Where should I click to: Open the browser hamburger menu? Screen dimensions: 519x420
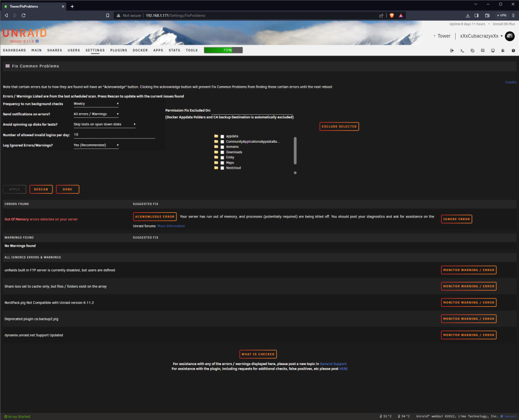pyautogui.click(x=513, y=16)
